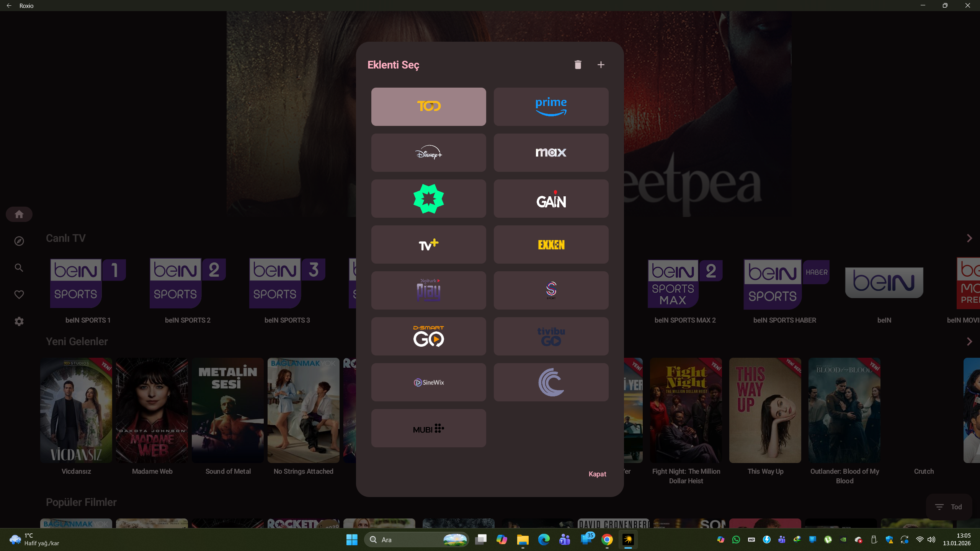Open Search from the sidebar
Screen dimensions: 980x551
[x=19, y=268]
